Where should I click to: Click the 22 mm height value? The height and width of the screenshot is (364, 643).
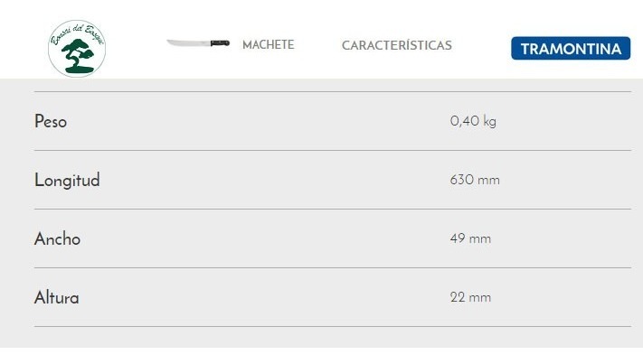click(470, 297)
